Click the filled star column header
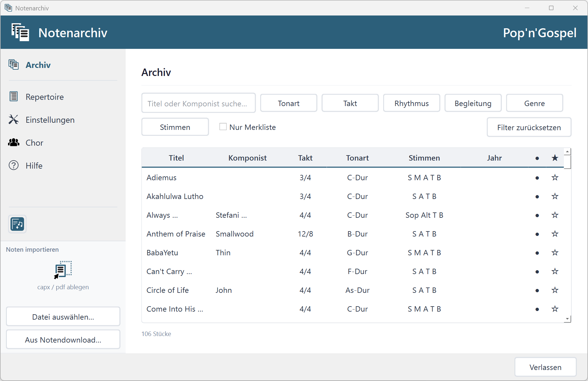 555,158
